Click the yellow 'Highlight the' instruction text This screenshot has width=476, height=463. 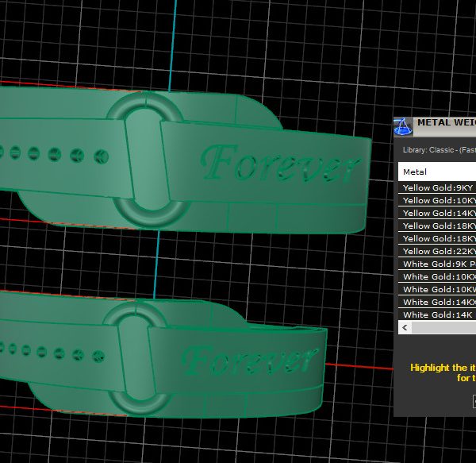click(442, 368)
